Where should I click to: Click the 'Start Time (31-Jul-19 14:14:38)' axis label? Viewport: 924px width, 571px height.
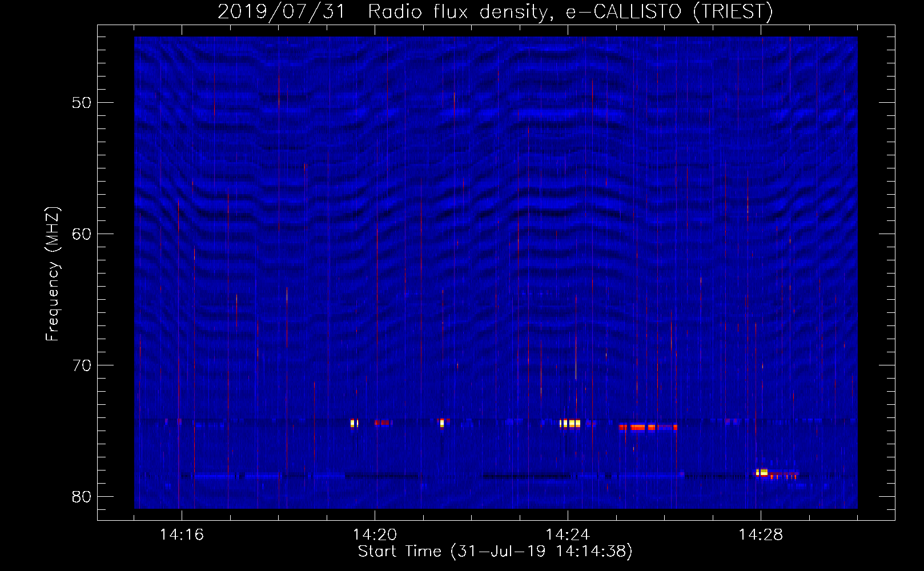tap(495, 552)
